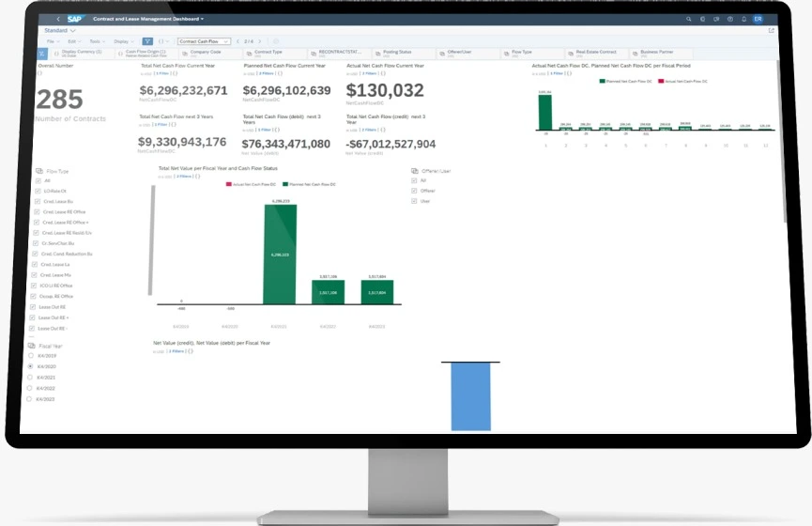Open the Tools menu
This screenshot has height=526, width=812.
(x=97, y=41)
